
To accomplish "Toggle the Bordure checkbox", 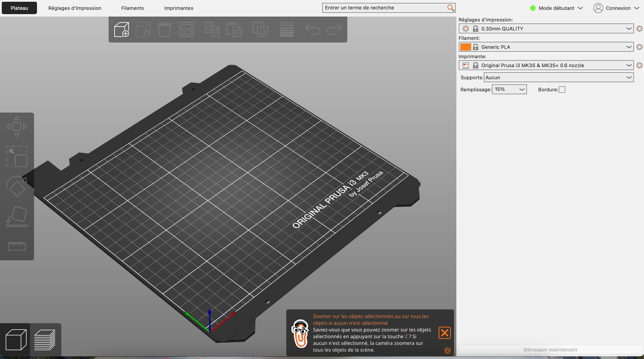I will point(562,90).
